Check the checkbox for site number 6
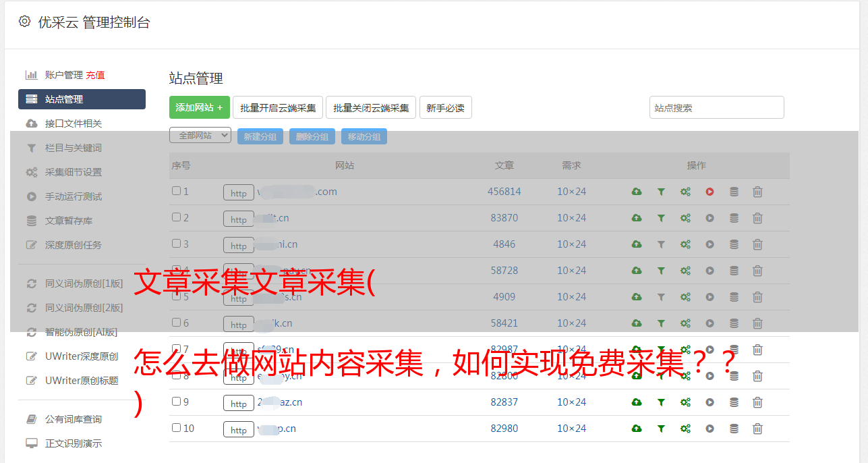The image size is (868, 463). click(176, 323)
